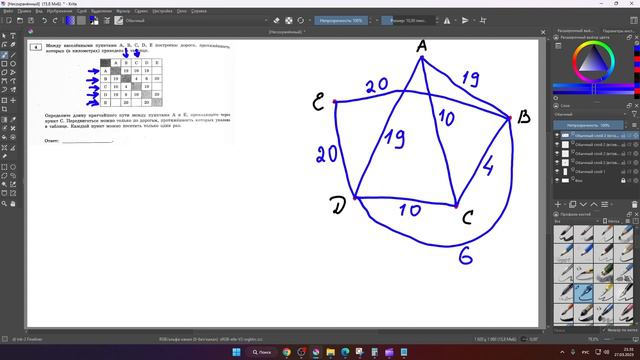The height and width of the screenshot is (360, 640).
Task: Select the Ellipse shape tool
Action: [13, 64]
